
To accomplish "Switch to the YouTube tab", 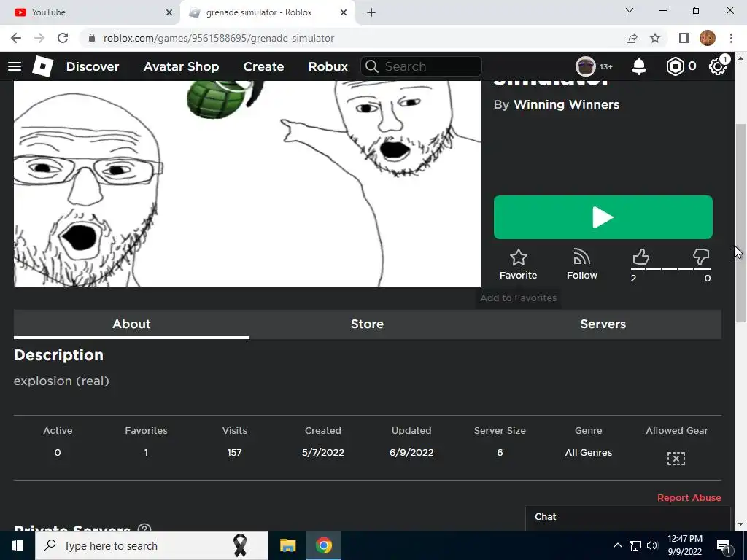I will [x=90, y=12].
